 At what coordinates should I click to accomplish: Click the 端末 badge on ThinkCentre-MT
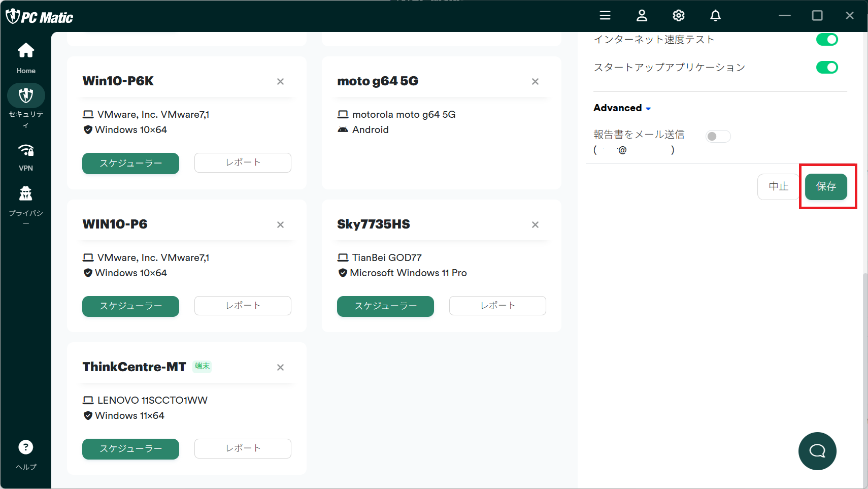[x=202, y=366]
